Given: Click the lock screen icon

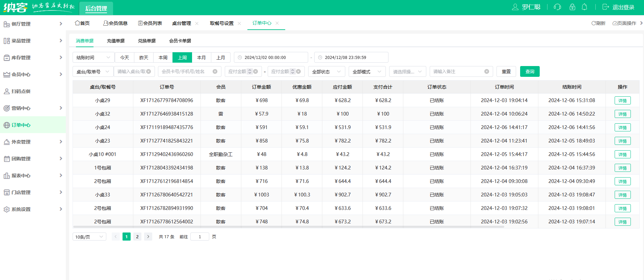Looking at the screenshot, I should [572, 7].
